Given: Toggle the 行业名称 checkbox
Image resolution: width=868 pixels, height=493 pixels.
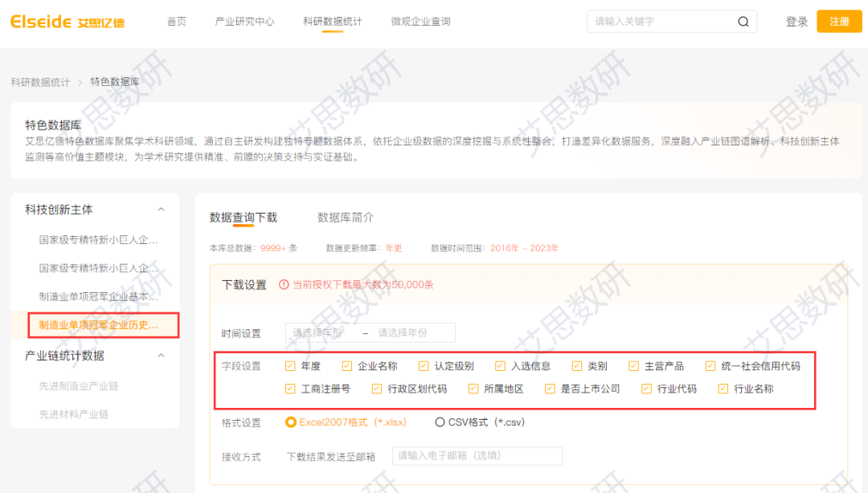Looking at the screenshot, I should coord(723,389).
